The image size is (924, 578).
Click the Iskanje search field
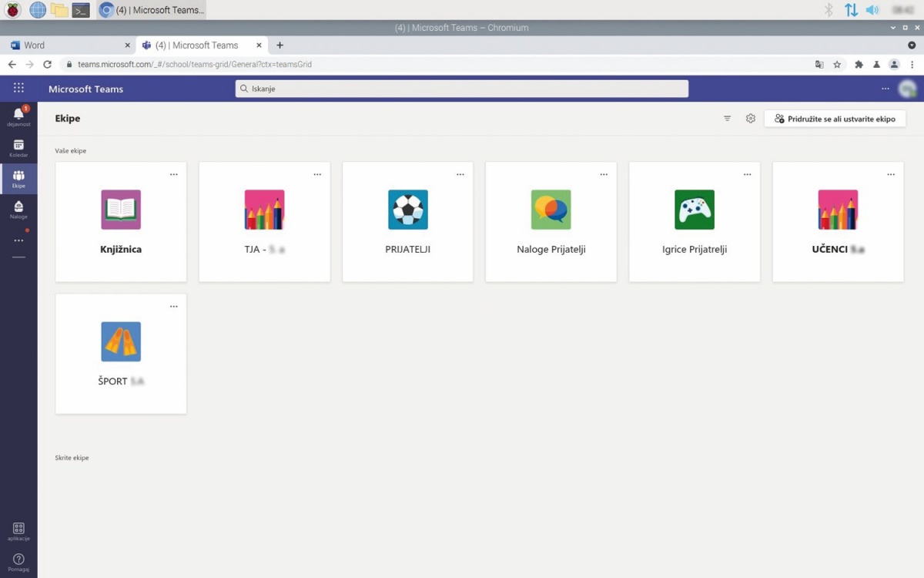tap(462, 89)
